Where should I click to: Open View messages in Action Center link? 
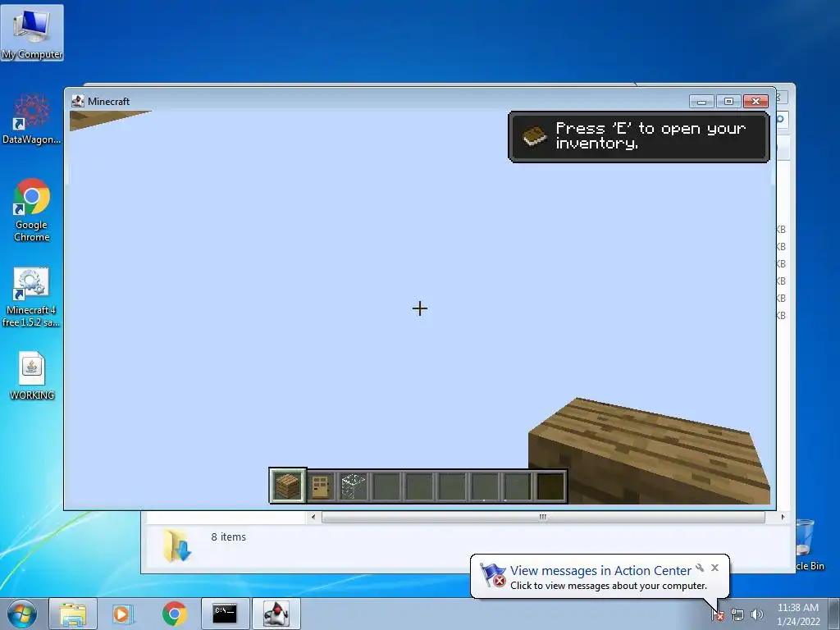pyautogui.click(x=600, y=571)
